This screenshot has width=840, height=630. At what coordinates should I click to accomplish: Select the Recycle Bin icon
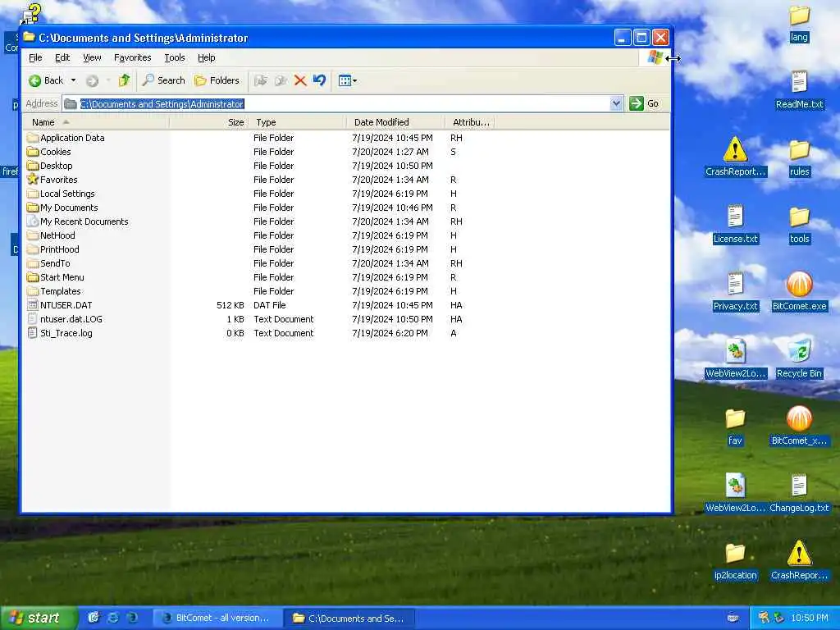799,359
